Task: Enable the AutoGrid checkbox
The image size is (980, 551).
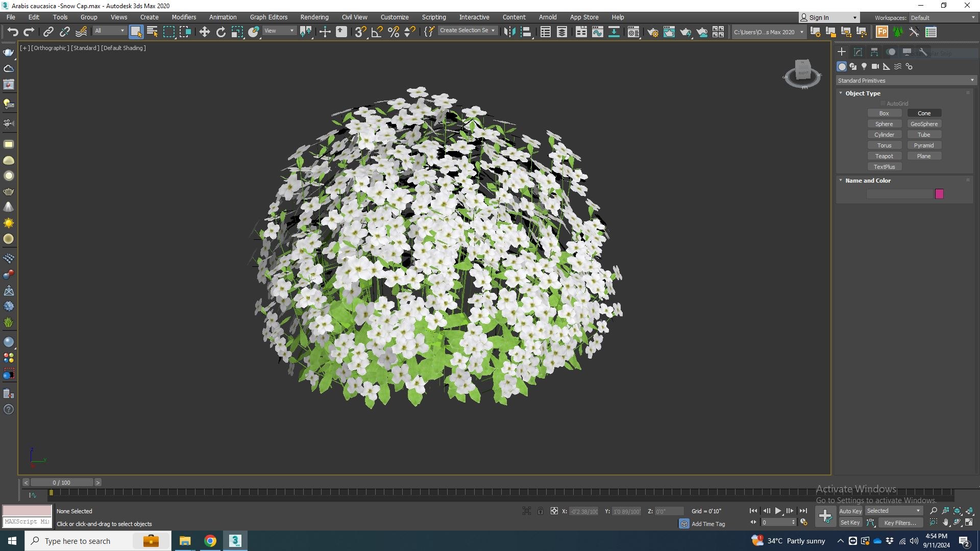Action: coord(883,104)
